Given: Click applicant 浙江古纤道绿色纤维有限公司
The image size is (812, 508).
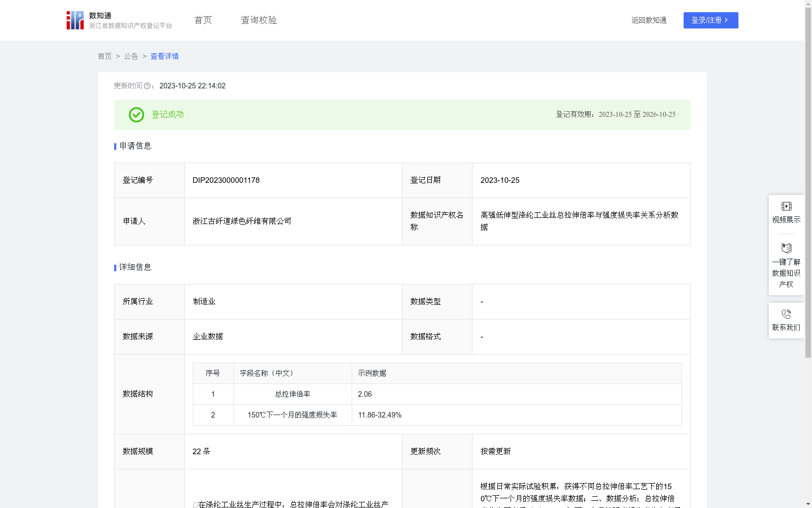Looking at the screenshot, I should coord(242,221).
